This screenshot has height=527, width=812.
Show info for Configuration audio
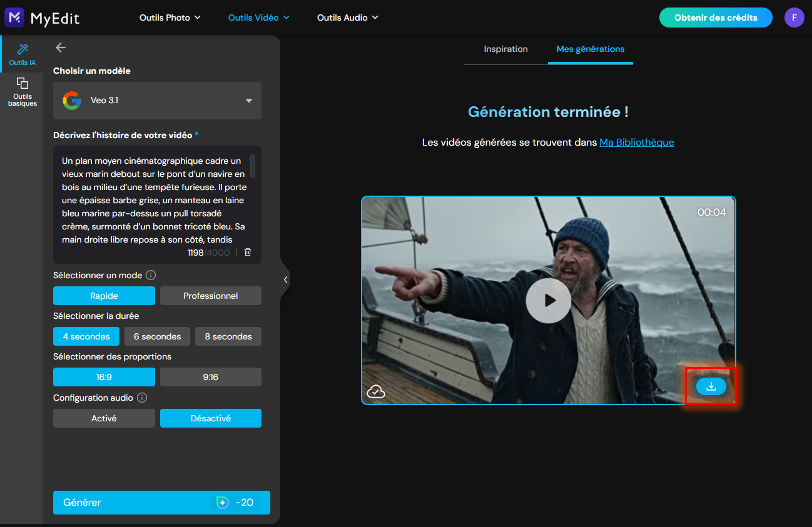coord(142,398)
